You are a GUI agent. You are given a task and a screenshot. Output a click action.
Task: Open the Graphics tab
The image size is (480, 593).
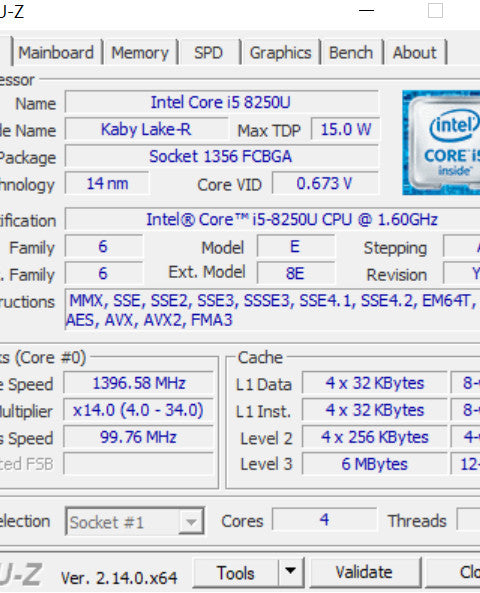[280, 53]
